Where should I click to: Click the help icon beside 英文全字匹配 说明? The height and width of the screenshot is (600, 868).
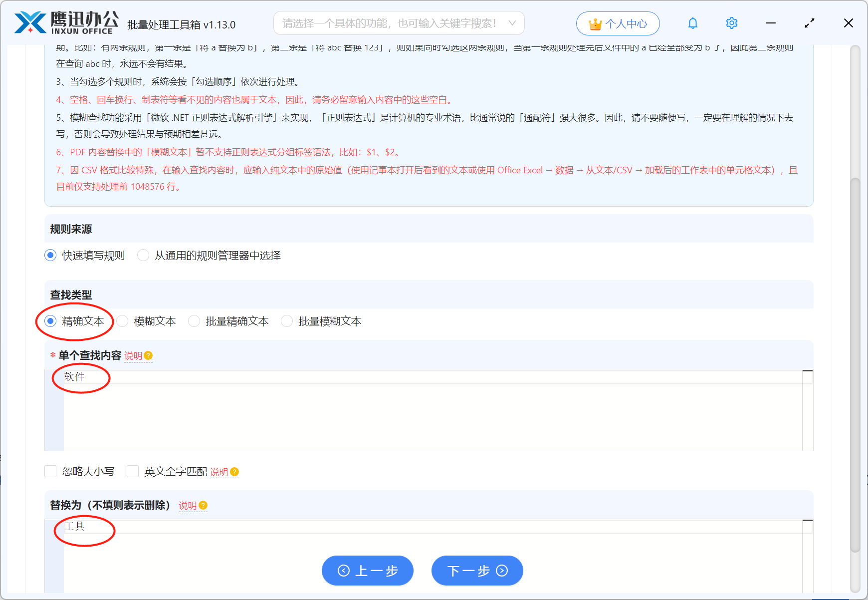[x=235, y=471]
